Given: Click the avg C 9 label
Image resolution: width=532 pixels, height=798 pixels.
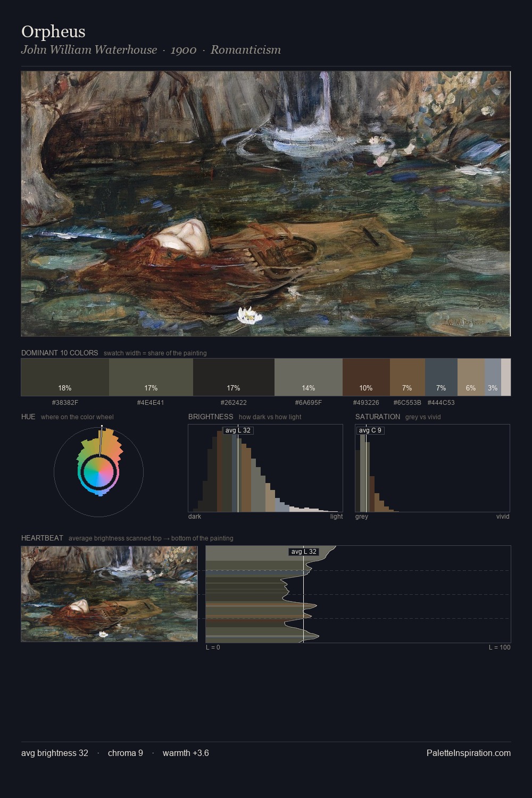Looking at the screenshot, I should [370, 430].
